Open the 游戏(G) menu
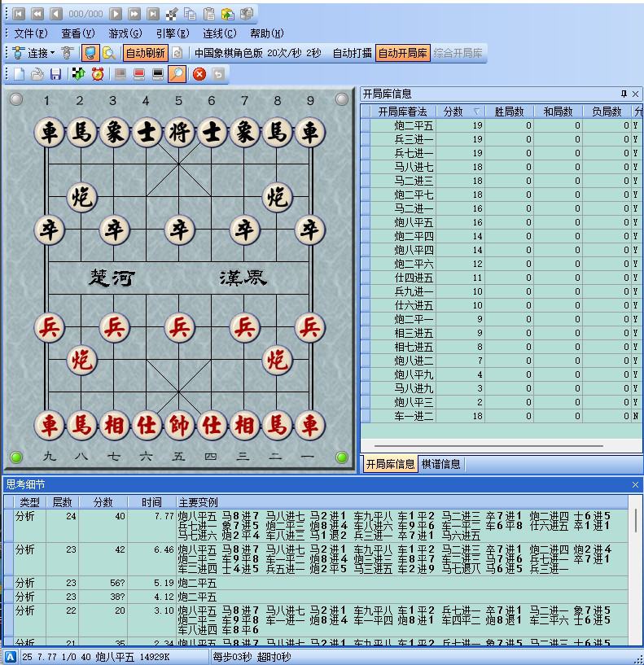This screenshot has width=644, height=665. click(x=125, y=33)
